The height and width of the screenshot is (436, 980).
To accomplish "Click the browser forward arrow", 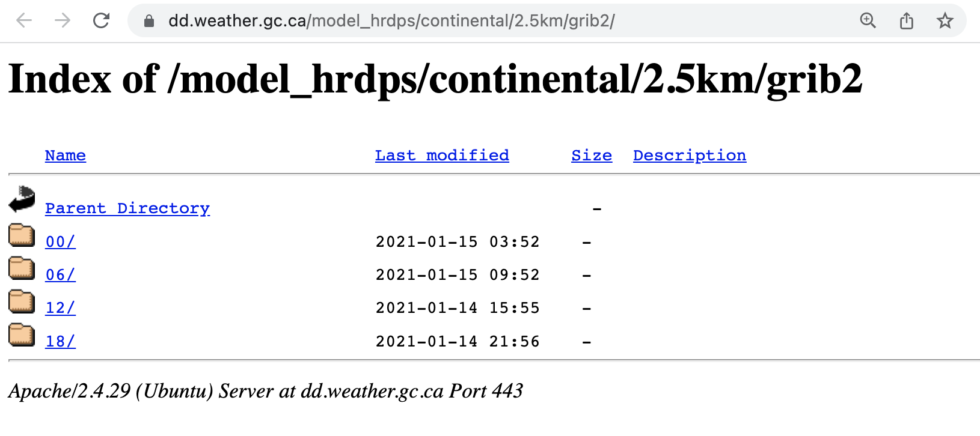I will tap(63, 21).
